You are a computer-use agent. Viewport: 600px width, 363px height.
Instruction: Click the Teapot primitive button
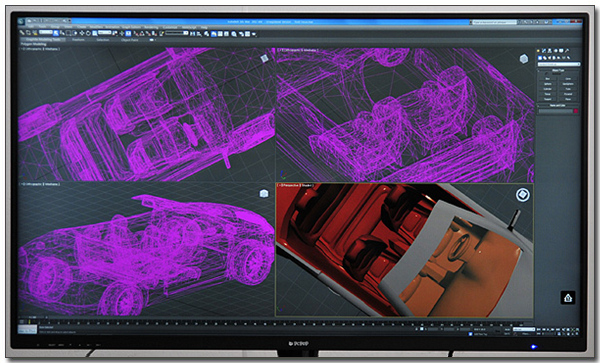point(548,99)
